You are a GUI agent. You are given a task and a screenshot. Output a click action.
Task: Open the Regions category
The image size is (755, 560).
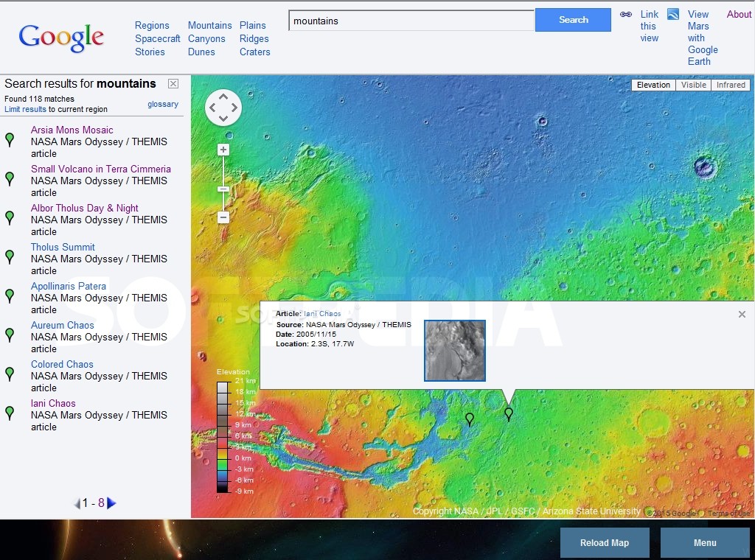(152, 26)
